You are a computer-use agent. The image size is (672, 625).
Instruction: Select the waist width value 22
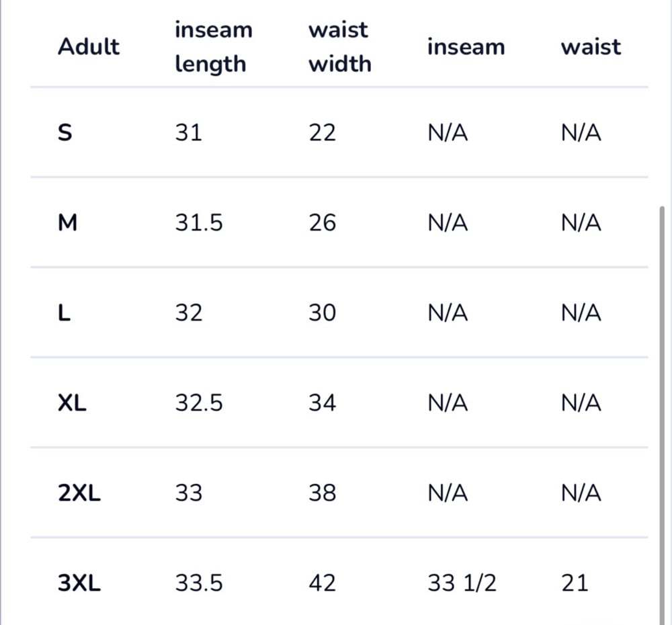(x=322, y=133)
